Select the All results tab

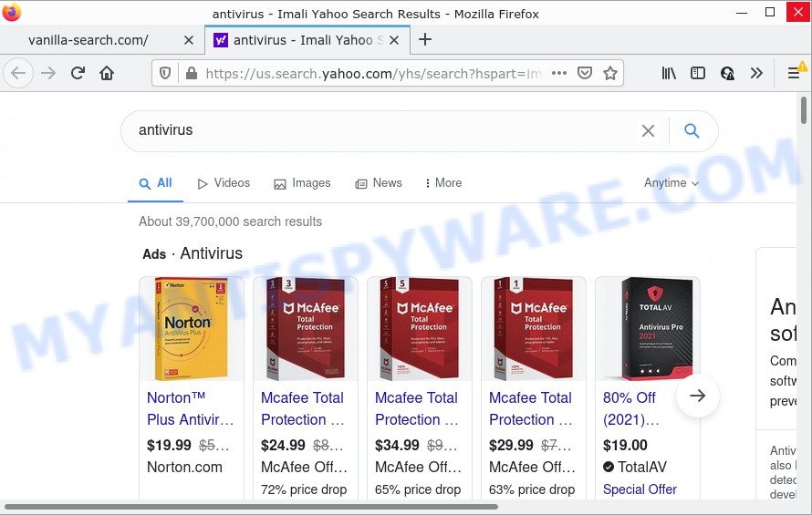[155, 183]
